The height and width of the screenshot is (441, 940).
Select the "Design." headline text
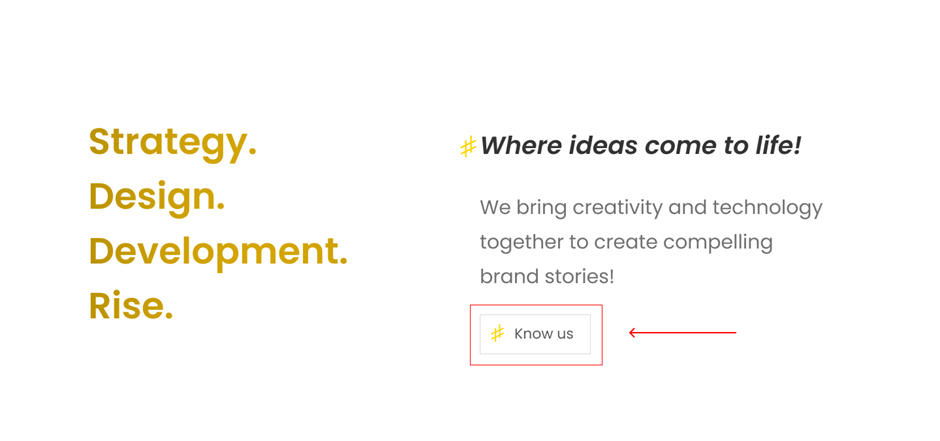click(157, 196)
